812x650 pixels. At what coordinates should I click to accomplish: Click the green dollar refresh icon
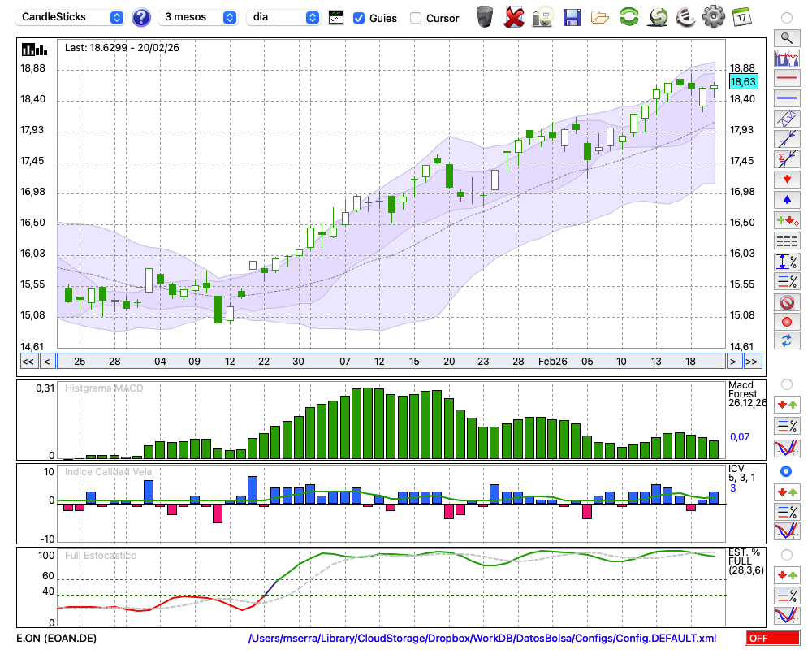coord(658,17)
